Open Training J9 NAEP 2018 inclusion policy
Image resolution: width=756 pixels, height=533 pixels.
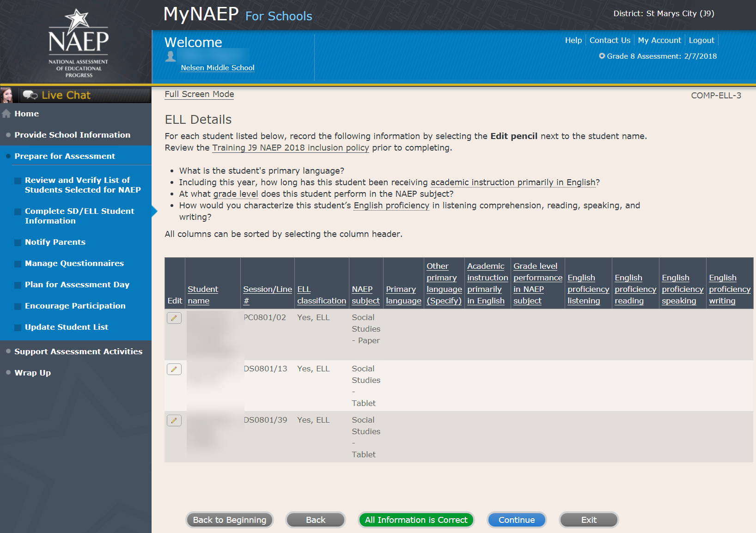pyautogui.click(x=291, y=148)
